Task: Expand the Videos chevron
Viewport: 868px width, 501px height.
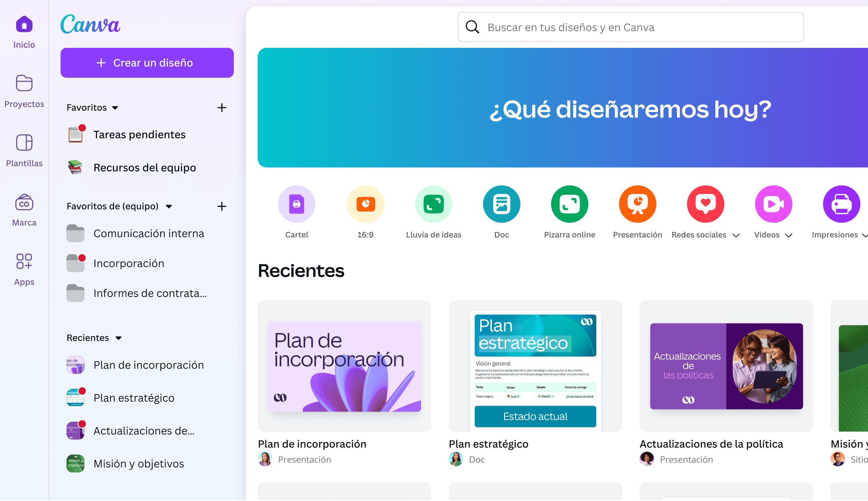Action: tap(789, 235)
